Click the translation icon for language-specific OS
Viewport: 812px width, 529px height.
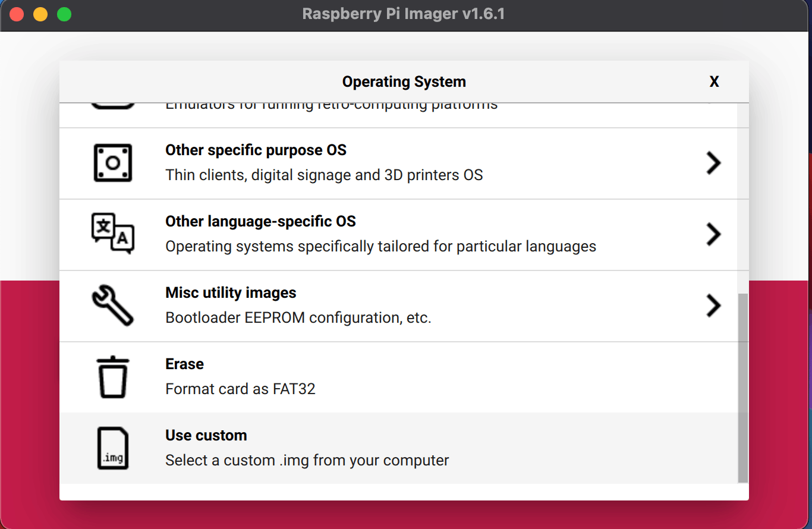(x=113, y=234)
